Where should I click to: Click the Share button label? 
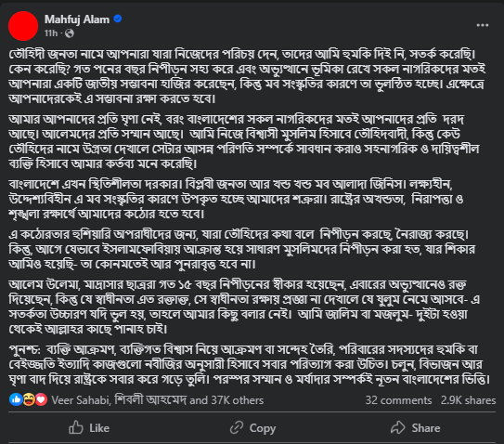pyautogui.click(x=426, y=428)
